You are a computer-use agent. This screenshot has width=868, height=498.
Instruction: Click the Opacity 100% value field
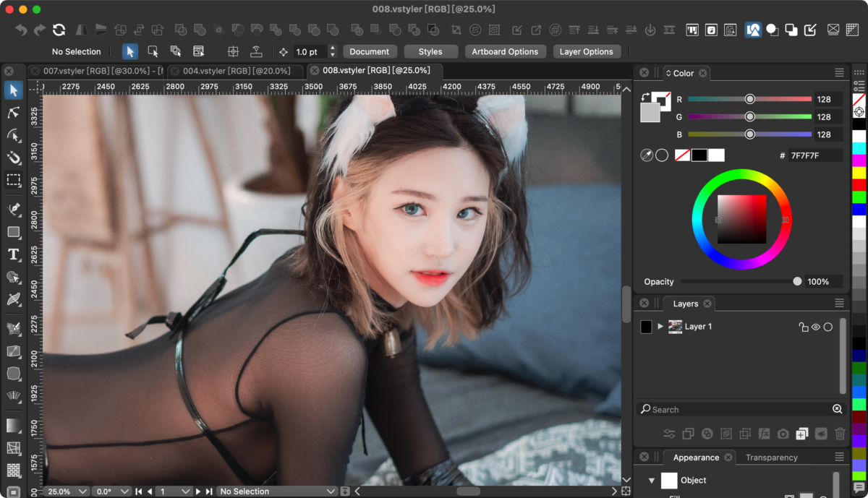pos(824,281)
